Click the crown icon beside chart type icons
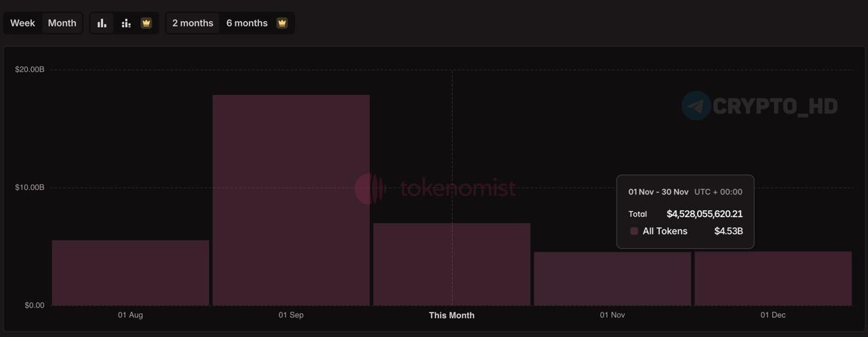 pyautogui.click(x=146, y=23)
